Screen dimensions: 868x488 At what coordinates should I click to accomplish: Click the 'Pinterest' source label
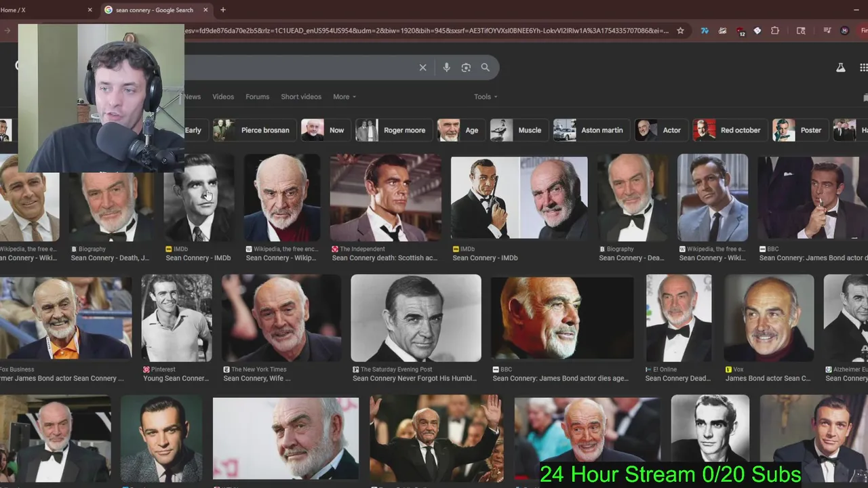pyautogui.click(x=163, y=369)
